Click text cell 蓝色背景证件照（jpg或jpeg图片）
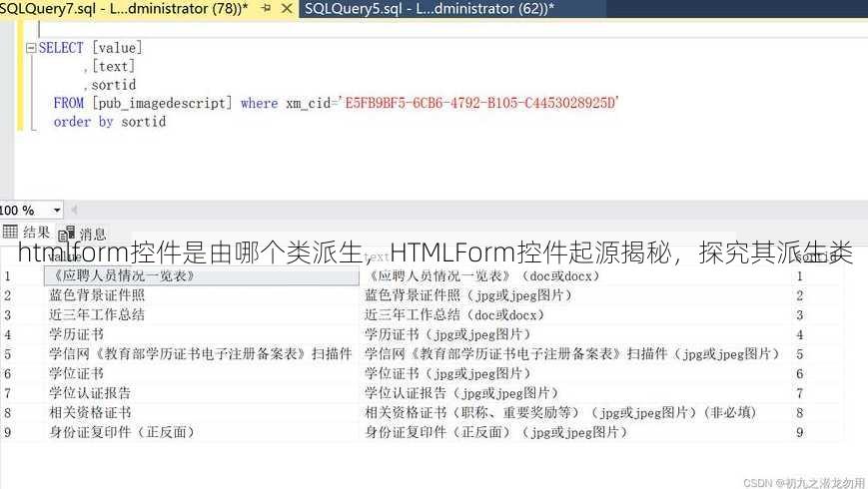The image size is (868, 489). [x=575, y=295]
